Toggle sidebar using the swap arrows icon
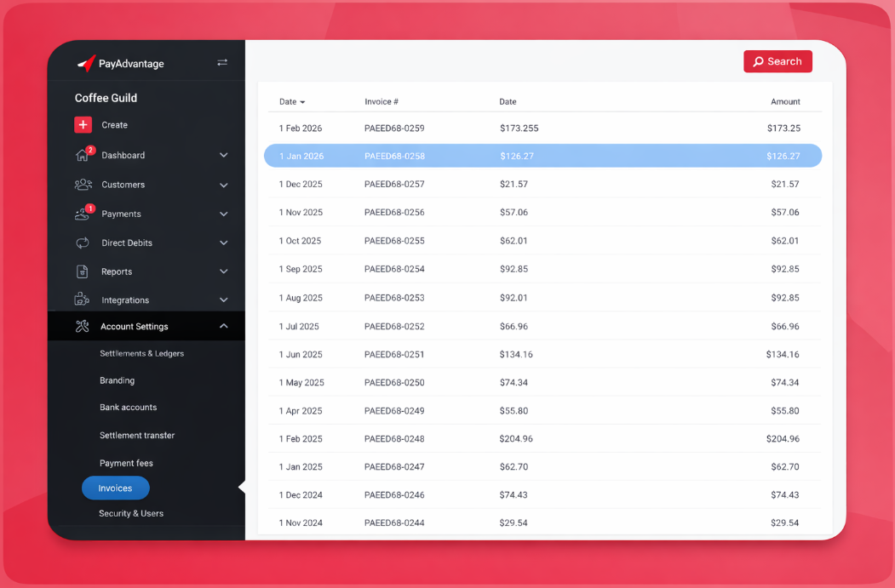Viewport: 895px width, 588px height. pos(222,63)
